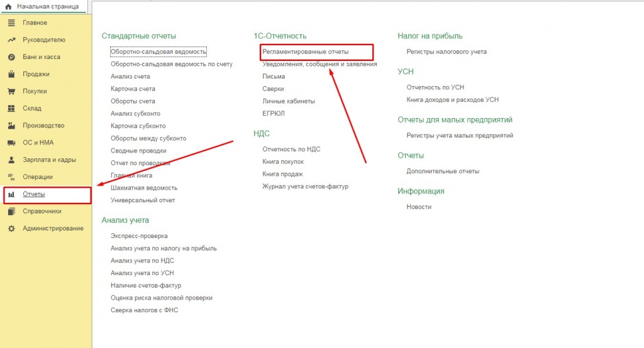Open Книга доходов и расходов УСН
This screenshot has height=348, width=644.
(453, 100)
